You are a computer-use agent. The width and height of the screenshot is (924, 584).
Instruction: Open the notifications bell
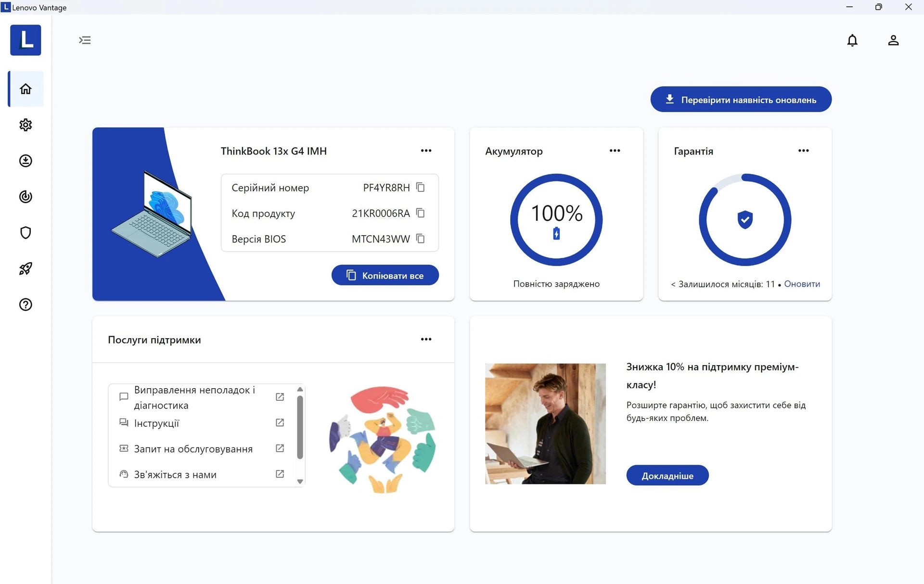click(x=852, y=40)
